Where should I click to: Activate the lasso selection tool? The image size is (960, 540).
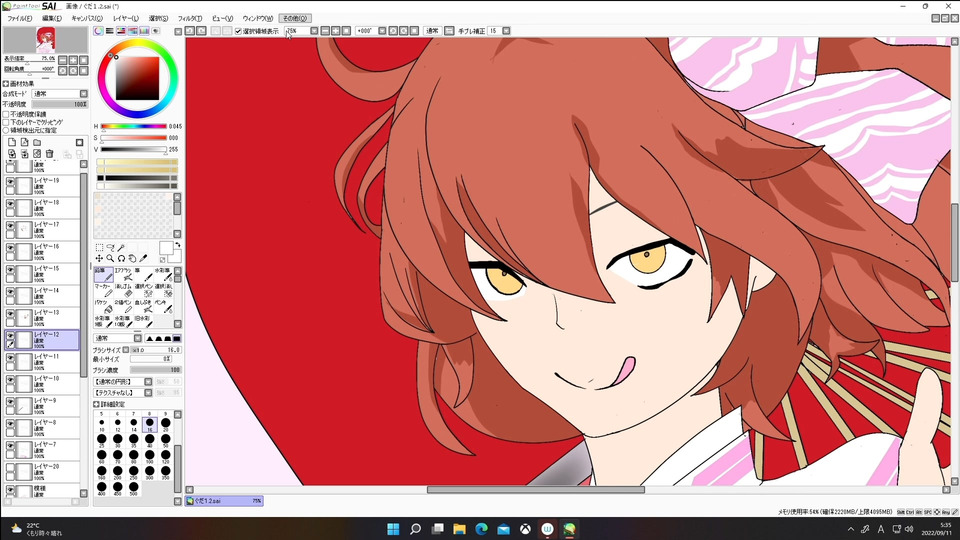pyautogui.click(x=110, y=248)
